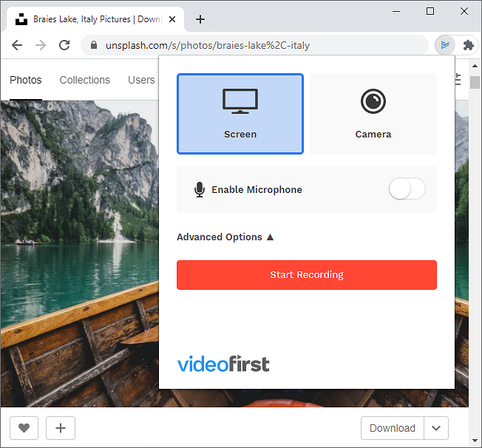Click the plus add-to-collection icon
This screenshot has width=482, height=448.
pos(61,427)
